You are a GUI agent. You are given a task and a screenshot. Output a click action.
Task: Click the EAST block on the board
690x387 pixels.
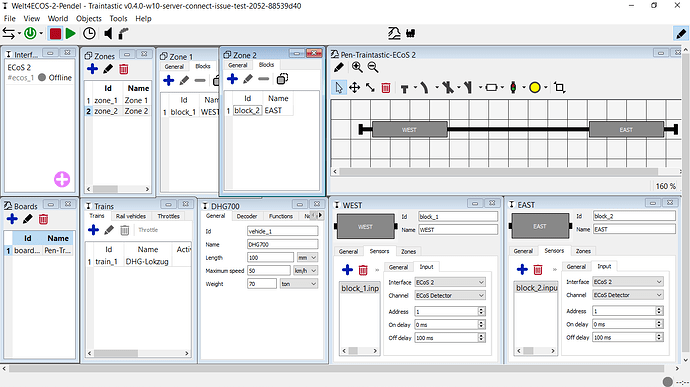(626, 129)
